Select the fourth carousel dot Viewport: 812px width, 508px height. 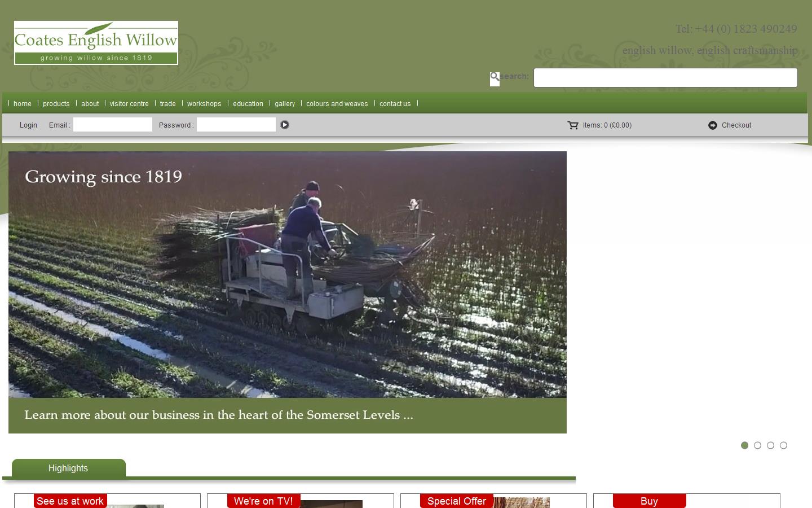783,445
